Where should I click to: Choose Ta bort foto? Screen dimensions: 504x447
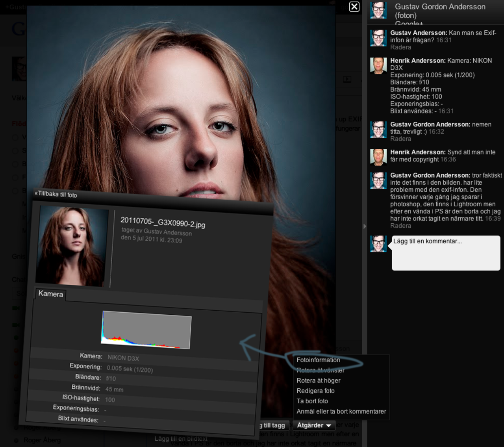pyautogui.click(x=312, y=401)
